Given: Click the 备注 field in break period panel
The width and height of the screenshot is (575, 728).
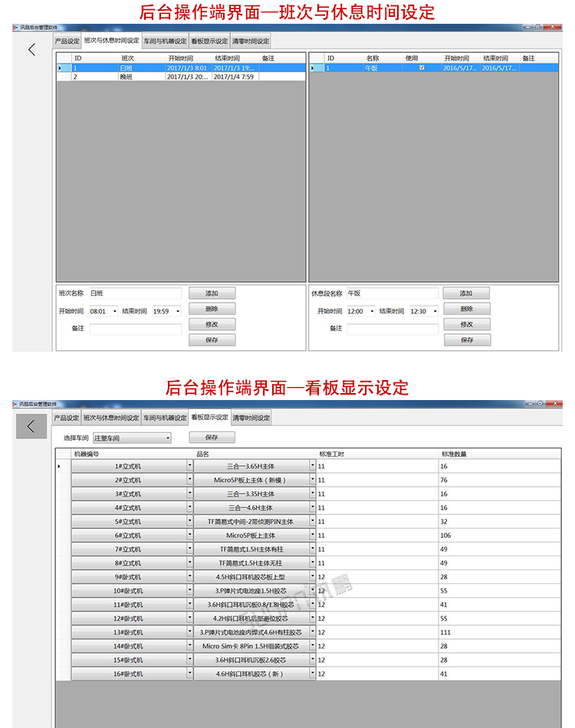Looking at the screenshot, I should pos(392,329).
